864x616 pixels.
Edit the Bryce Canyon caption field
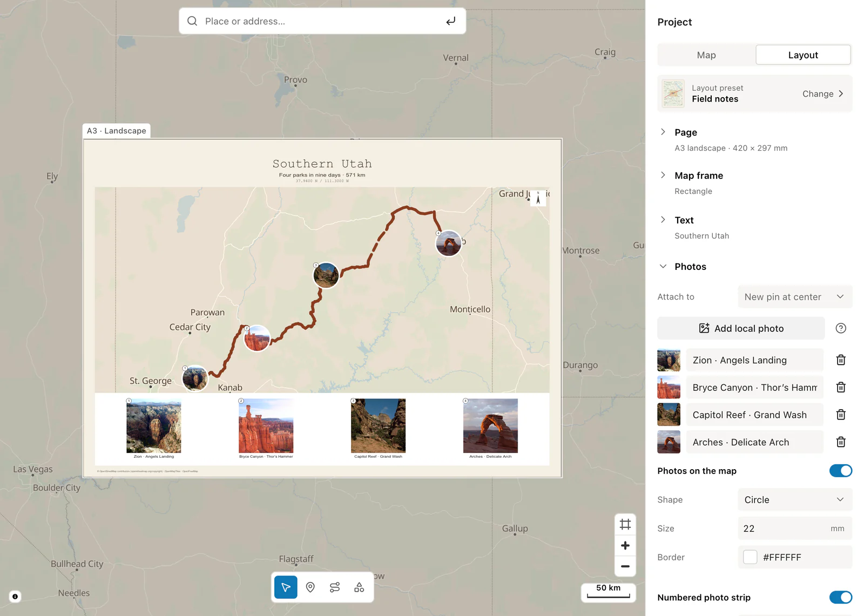(754, 388)
